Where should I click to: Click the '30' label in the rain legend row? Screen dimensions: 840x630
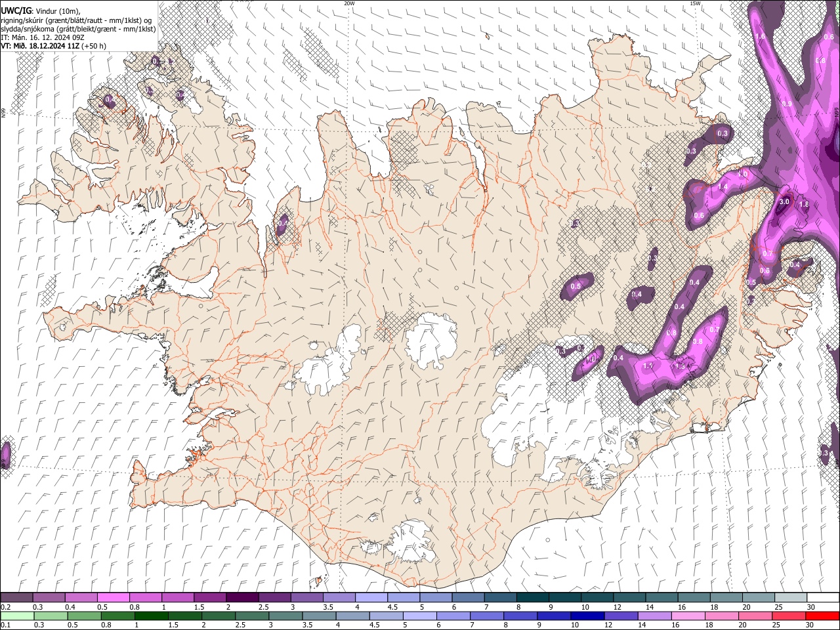click(811, 625)
